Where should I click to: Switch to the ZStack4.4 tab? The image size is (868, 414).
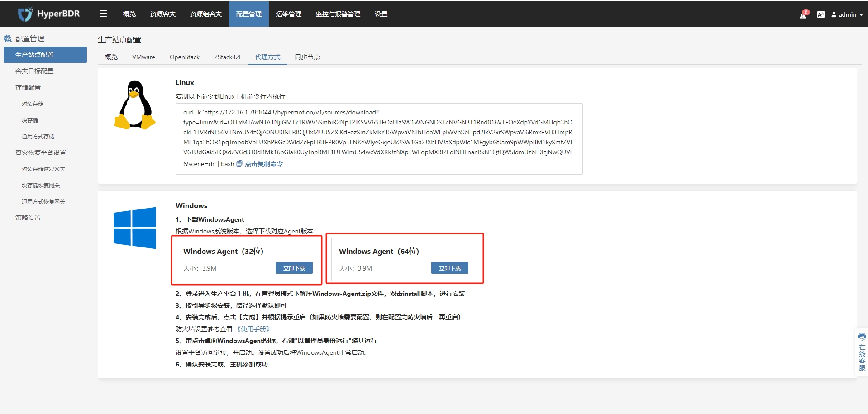pyautogui.click(x=227, y=57)
